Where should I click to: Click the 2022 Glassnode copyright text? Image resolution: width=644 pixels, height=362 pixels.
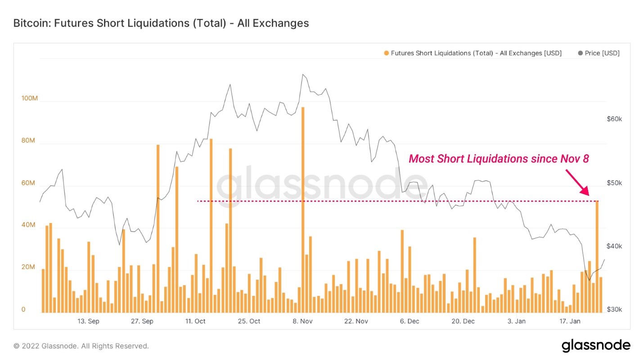(x=81, y=346)
